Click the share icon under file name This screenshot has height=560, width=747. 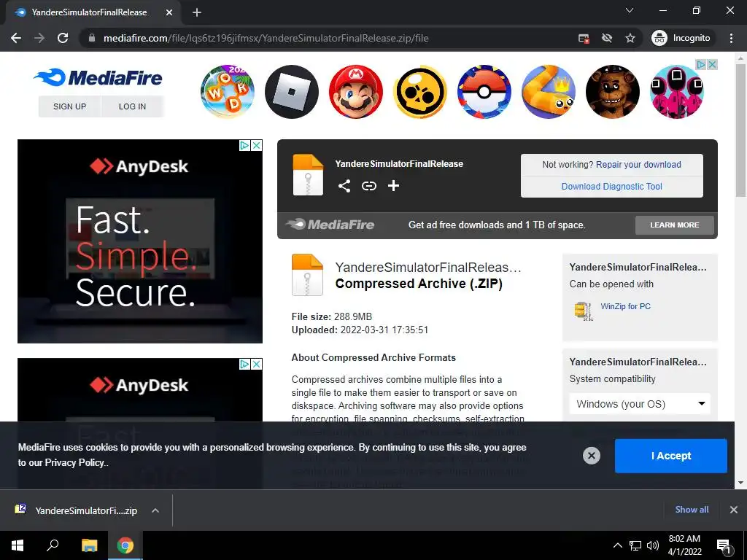(x=344, y=186)
